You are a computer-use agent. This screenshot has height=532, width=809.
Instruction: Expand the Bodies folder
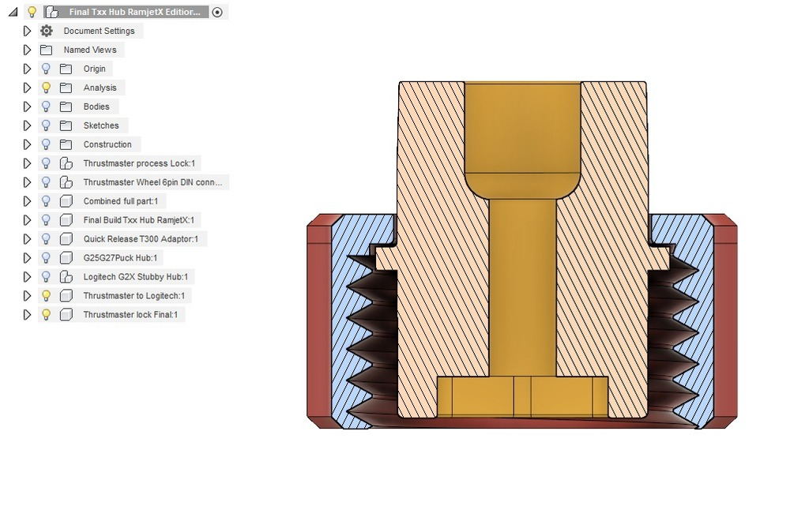(x=27, y=107)
